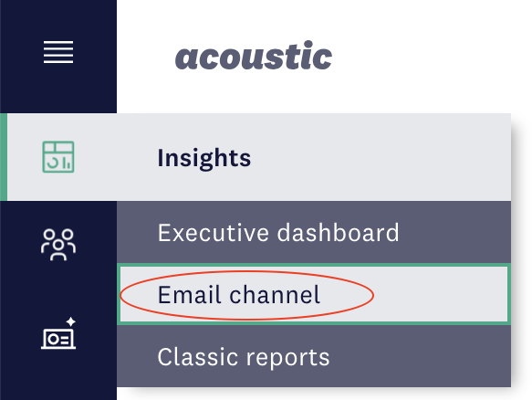Click empty space right of Insights heading
This screenshot has width=532, height=400.
coord(380,157)
